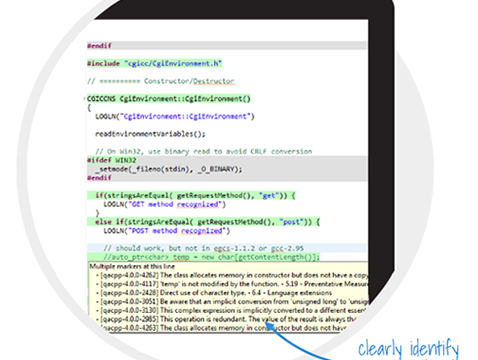Click the _setmode(_fileno(stdin), _O_BINARY); line
Viewport: 478px width, 360px height.
pyautogui.click(x=169, y=169)
